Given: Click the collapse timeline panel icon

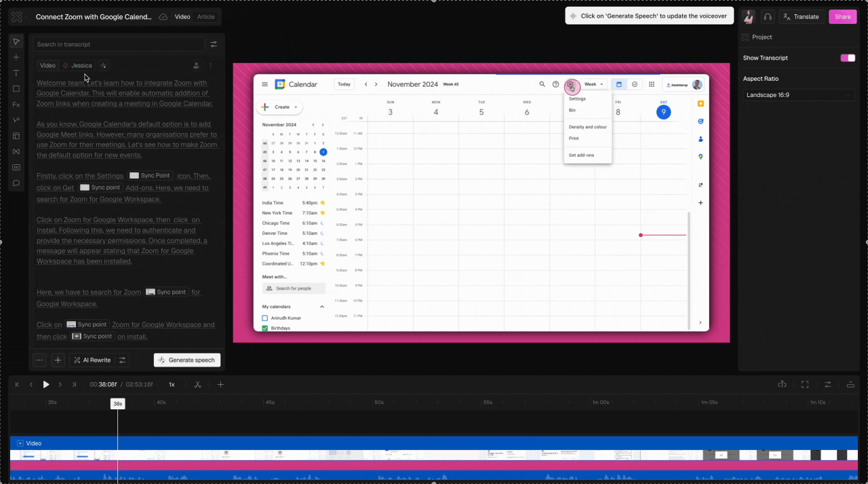Looking at the screenshot, I should (x=850, y=384).
